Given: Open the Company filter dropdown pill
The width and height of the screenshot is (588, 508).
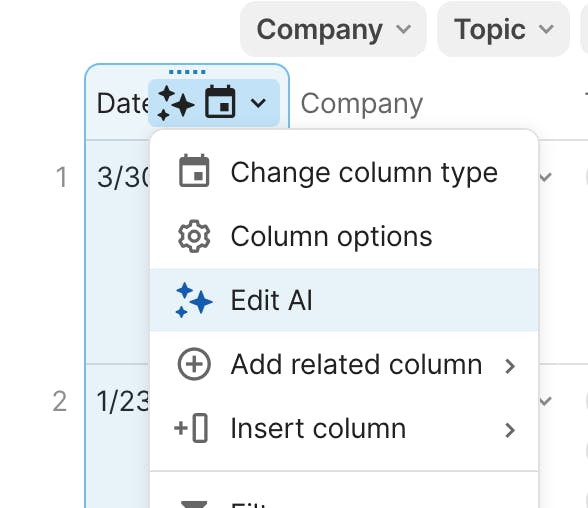Looking at the screenshot, I should pos(333,29).
